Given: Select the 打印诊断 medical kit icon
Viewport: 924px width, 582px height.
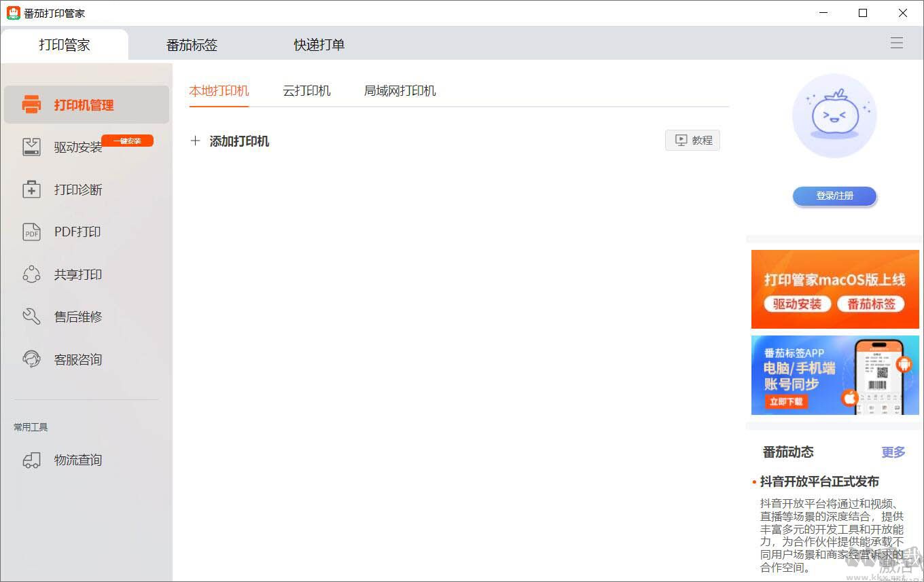Looking at the screenshot, I should click(x=32, y=189).
